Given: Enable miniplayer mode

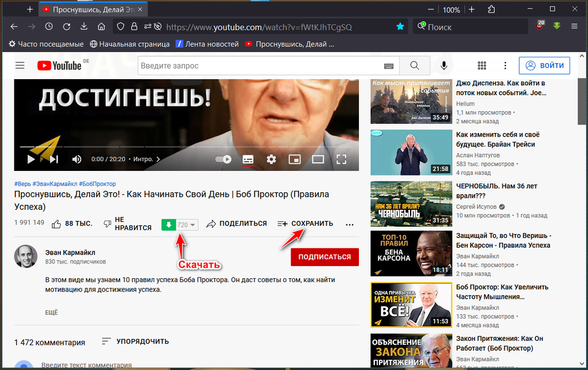Looking at the screenshot, I should 295,159.
